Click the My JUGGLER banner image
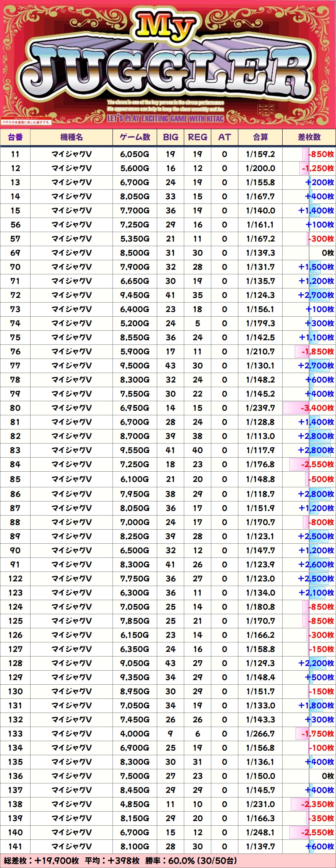 tap(168, 64)
